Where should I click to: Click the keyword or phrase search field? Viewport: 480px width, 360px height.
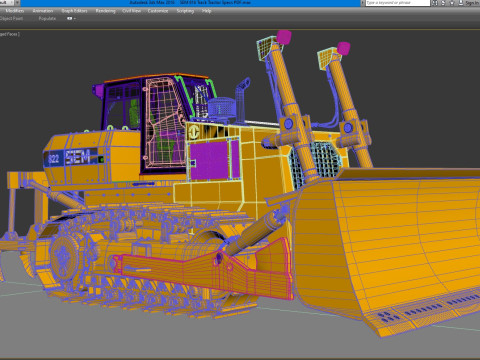click(x=398, y=3)
